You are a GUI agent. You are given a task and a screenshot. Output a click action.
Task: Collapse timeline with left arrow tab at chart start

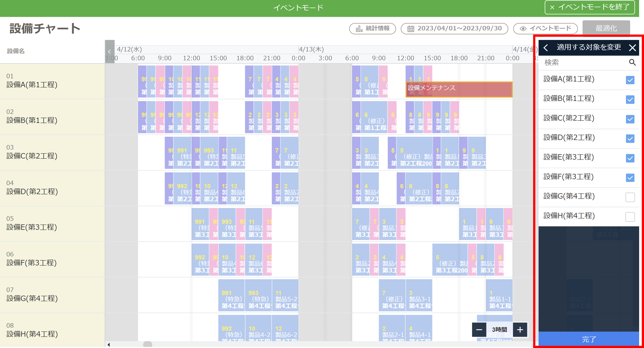(109, 51)
